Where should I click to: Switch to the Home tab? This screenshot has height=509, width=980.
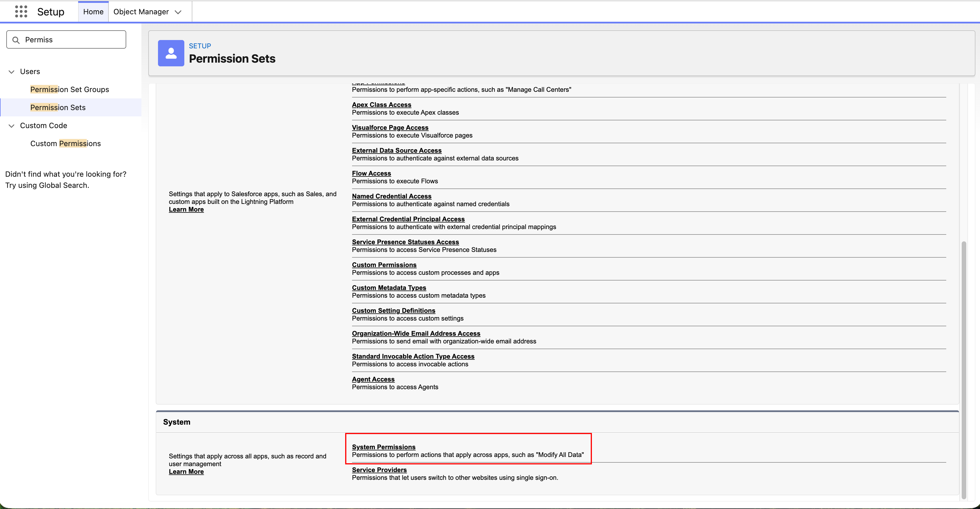93,11
